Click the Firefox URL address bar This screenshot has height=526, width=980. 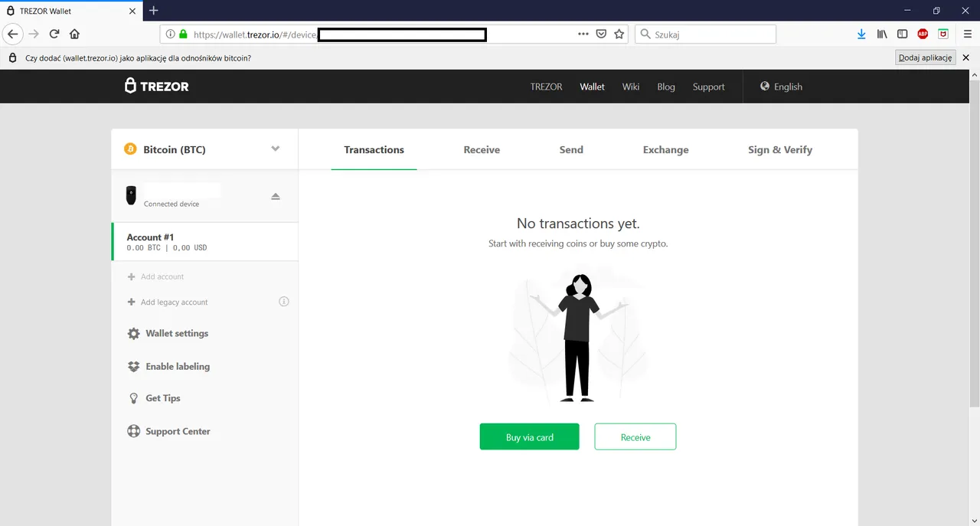click(394, 34)
